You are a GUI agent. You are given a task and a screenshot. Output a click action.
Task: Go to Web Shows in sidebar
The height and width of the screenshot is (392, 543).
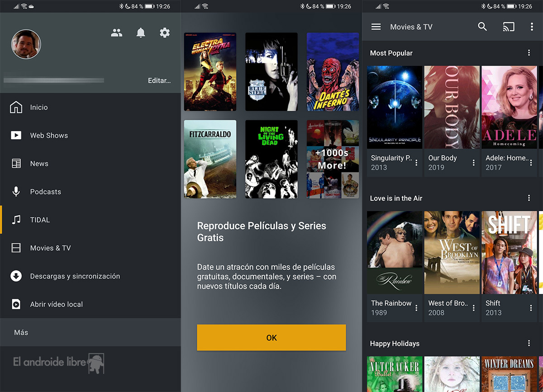(49, 135)
